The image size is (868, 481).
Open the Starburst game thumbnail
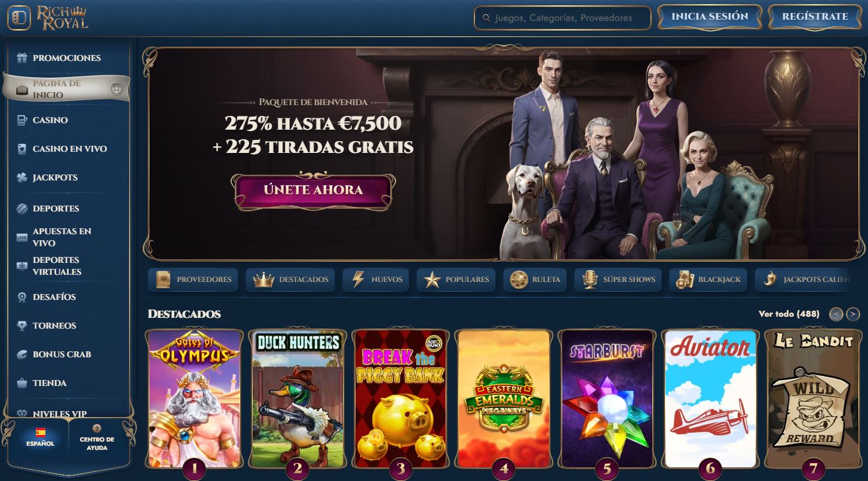[x=606, y=399]
